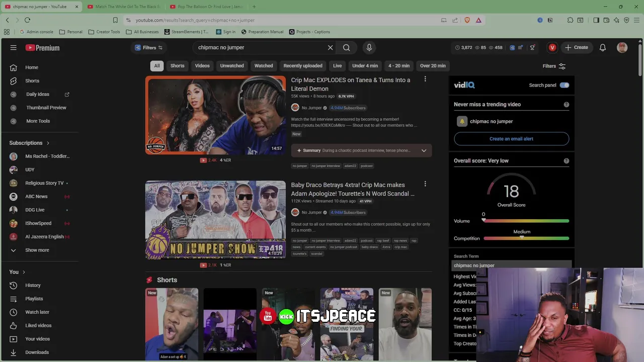Click the Crip Mac EXPLODES video thumbnail

click(215, 115)
